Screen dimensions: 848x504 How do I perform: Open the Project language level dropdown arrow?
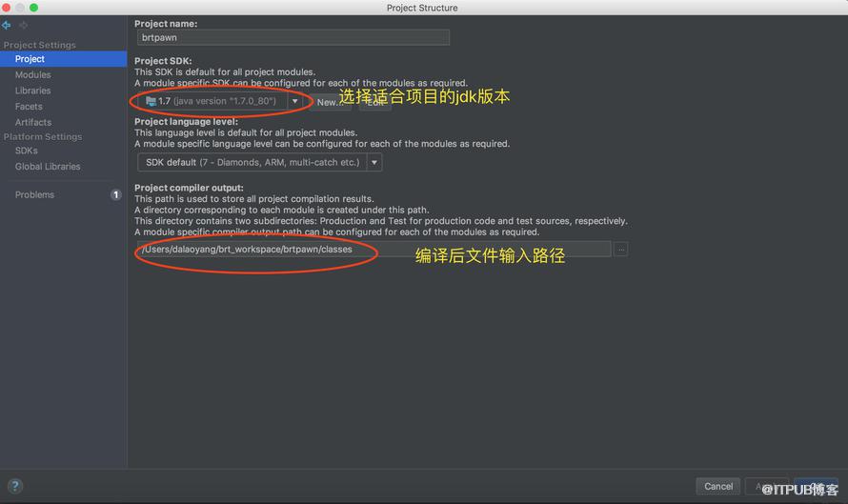pos(374,162)
